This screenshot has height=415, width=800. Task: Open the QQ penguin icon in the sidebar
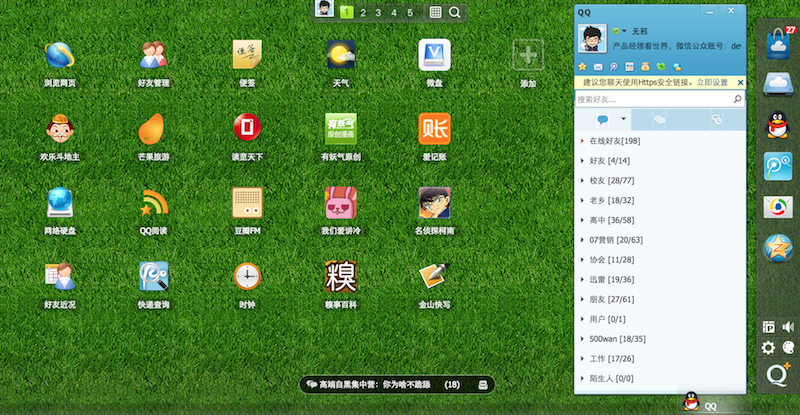[778, 125]
